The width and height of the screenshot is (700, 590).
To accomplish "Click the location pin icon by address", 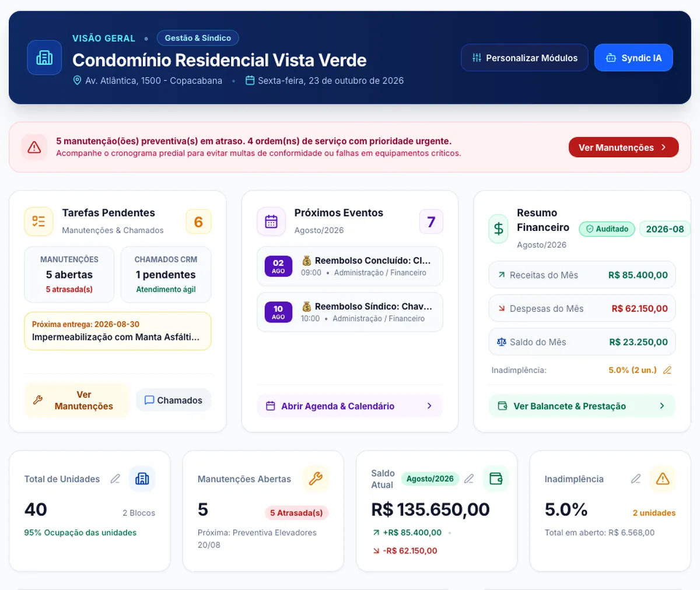I will point(77,80).
